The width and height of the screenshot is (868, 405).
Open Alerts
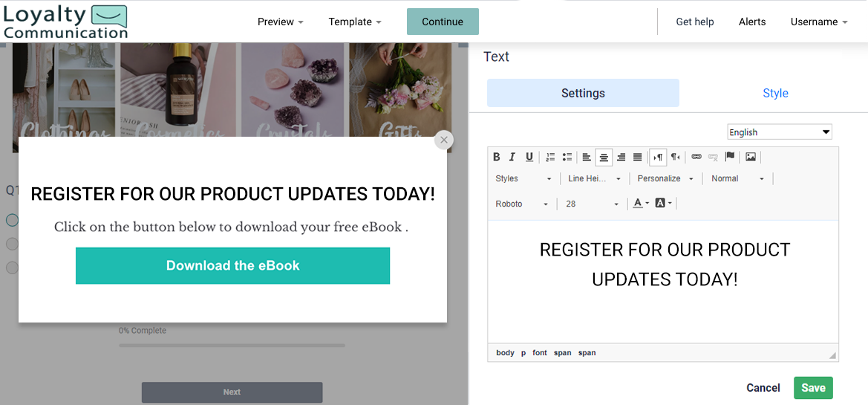click(752, 22)
